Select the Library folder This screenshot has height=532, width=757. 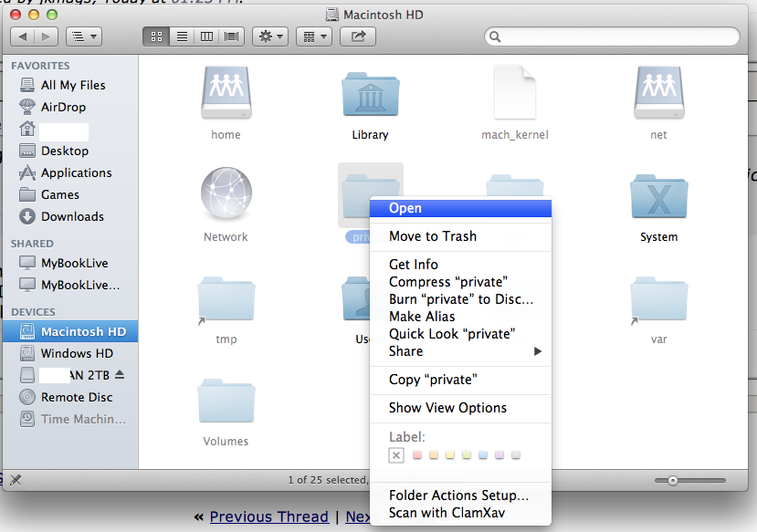click(371, 94)
